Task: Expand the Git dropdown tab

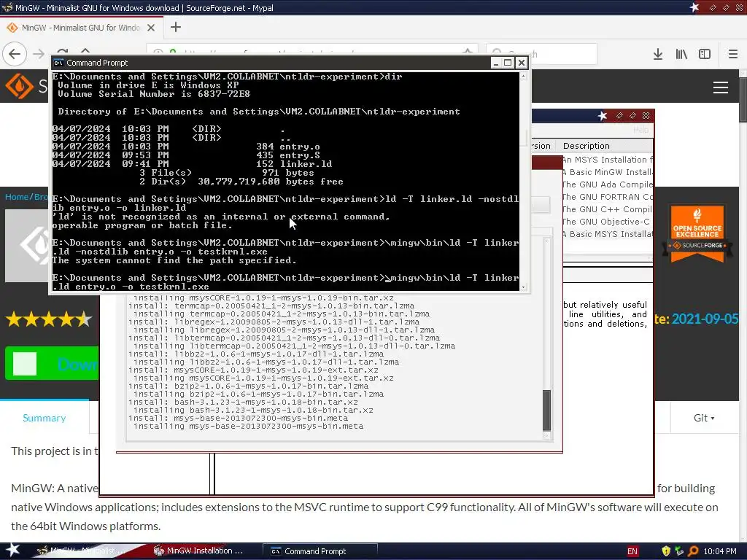Action: [x=704, y=418]
